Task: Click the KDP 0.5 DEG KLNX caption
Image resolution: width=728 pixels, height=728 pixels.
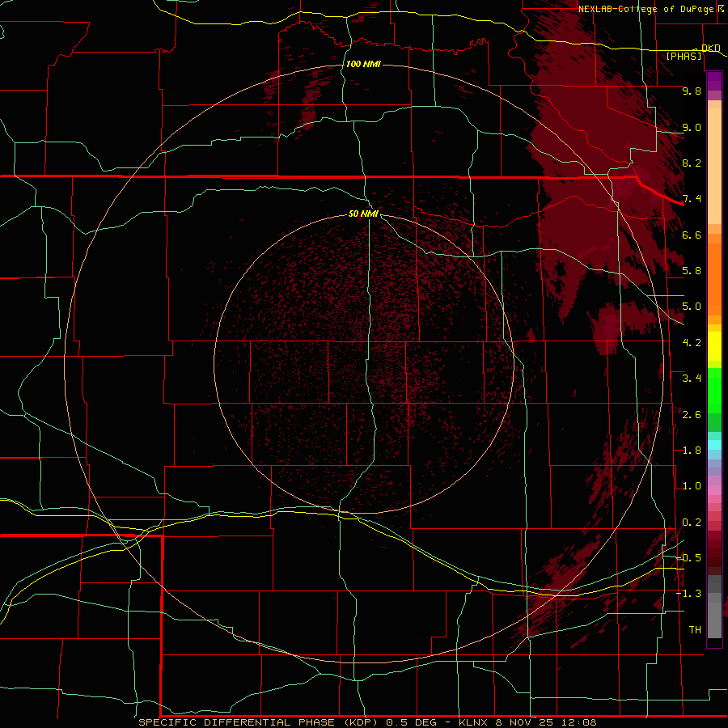Action: click(367, 722)
